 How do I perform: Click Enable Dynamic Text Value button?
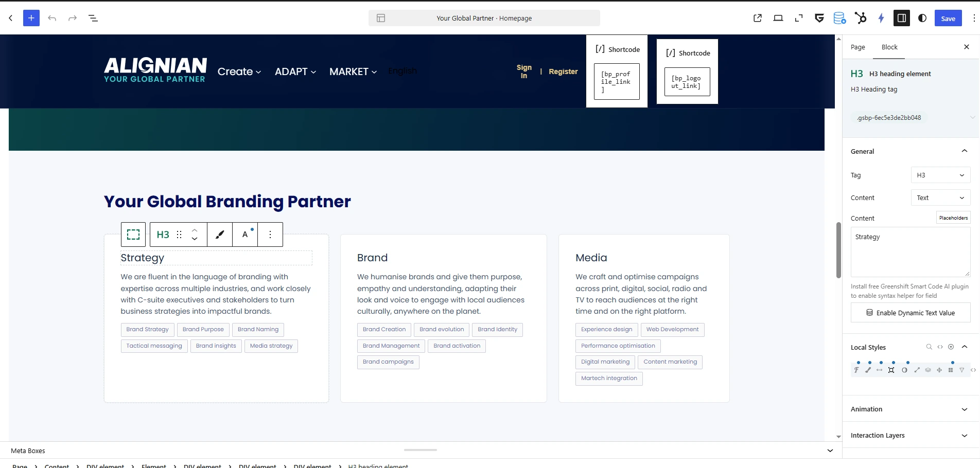coord(911,313)
